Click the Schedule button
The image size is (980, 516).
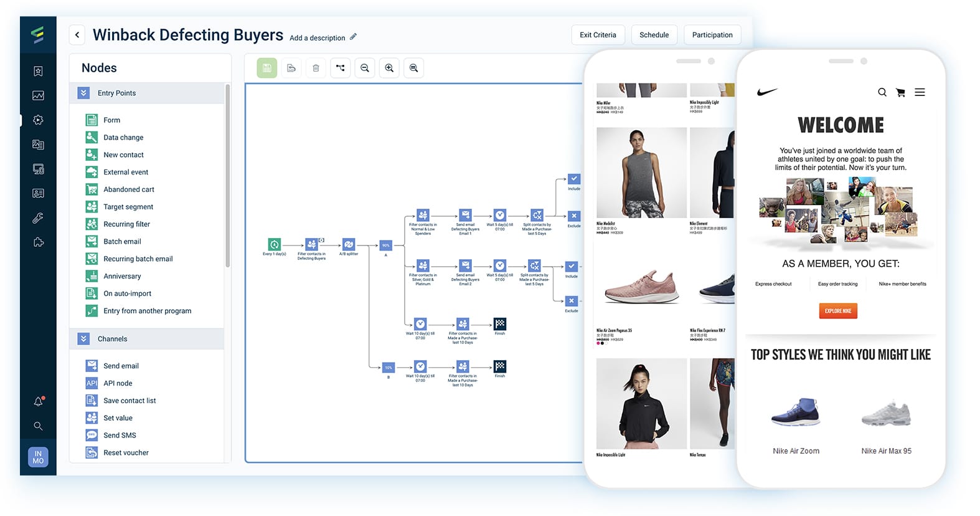coord(654,35)
